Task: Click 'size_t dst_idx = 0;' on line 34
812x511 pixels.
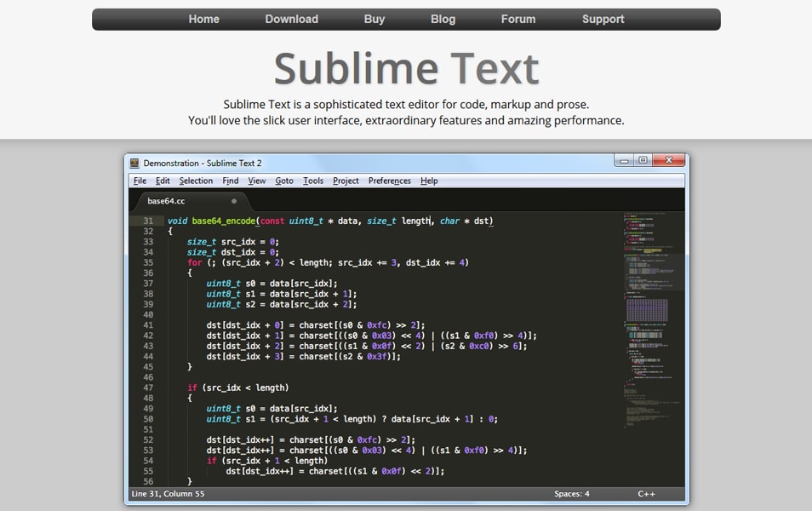Action: pyautogui.click(x=233, y=252)
